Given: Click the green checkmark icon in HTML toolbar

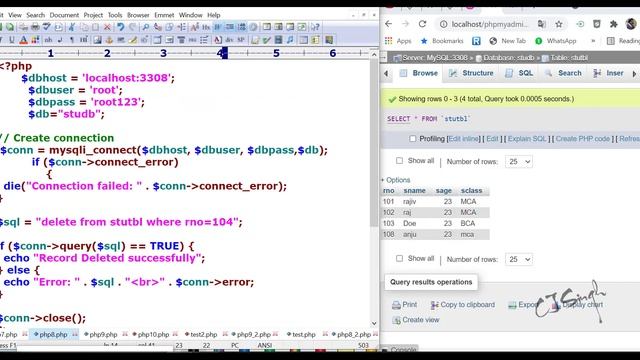Looking at the screenshot, I should point(267,40).
